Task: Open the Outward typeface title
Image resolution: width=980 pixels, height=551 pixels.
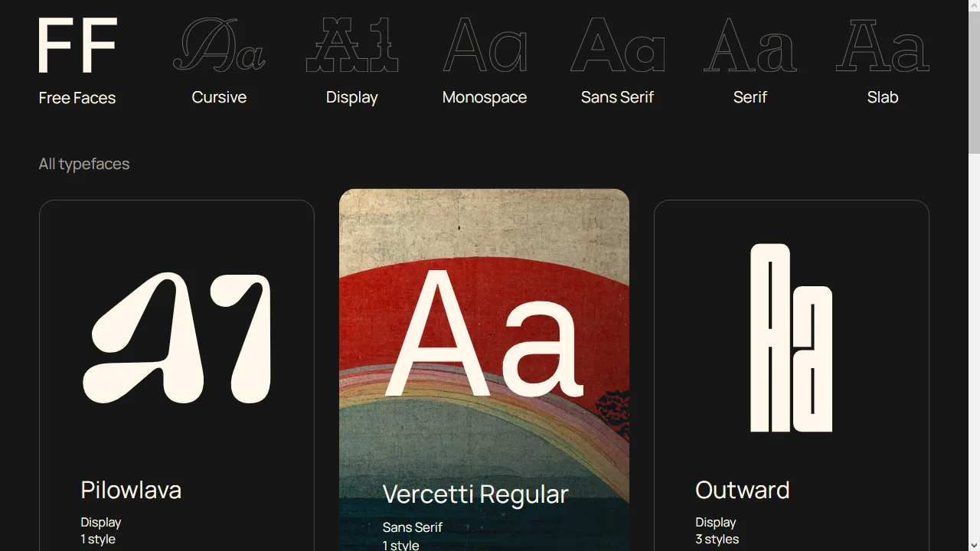Action: pyautogui.click(x=742, y=490)
